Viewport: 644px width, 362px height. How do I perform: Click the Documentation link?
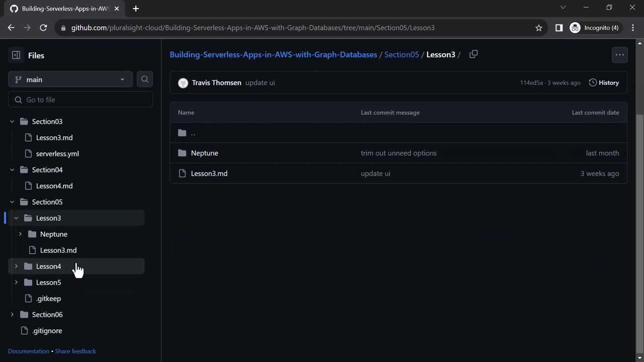point(29,351)
